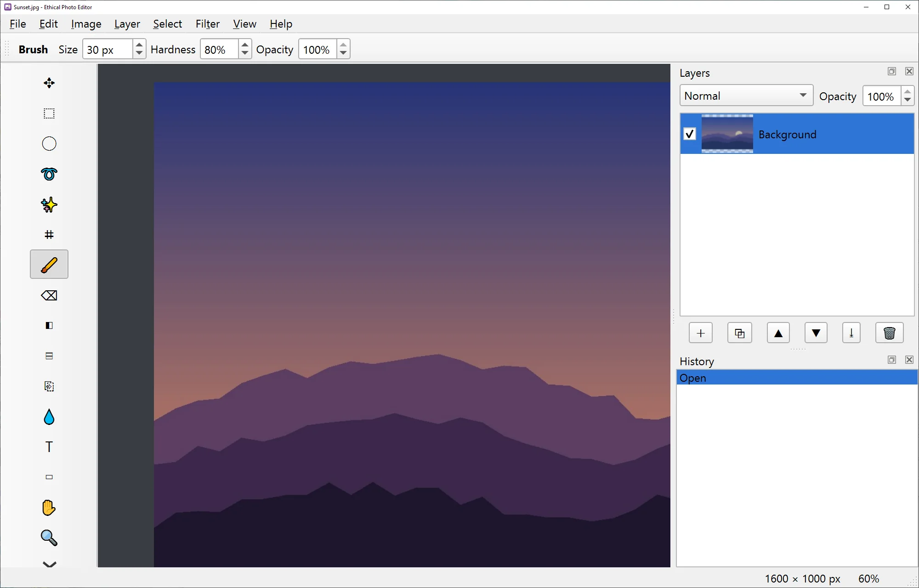Select the Clone stamp tool
Viewport: 919px width, 588px height.
click(49, 386)
